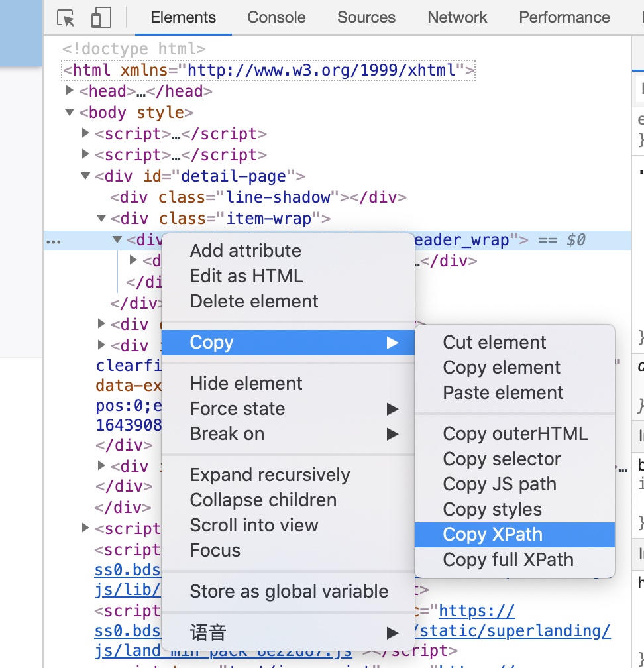The image size is (644, 668).
Task: Choose Hide element
Action: coord(246,383)
